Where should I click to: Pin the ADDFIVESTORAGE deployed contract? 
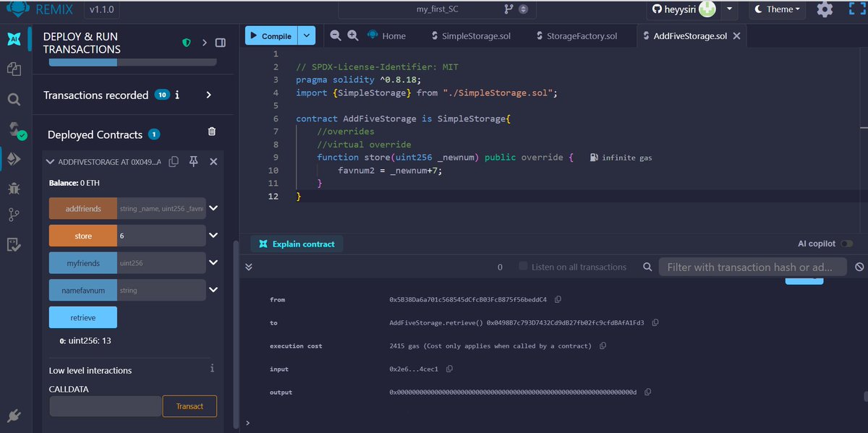coord(194,162)
